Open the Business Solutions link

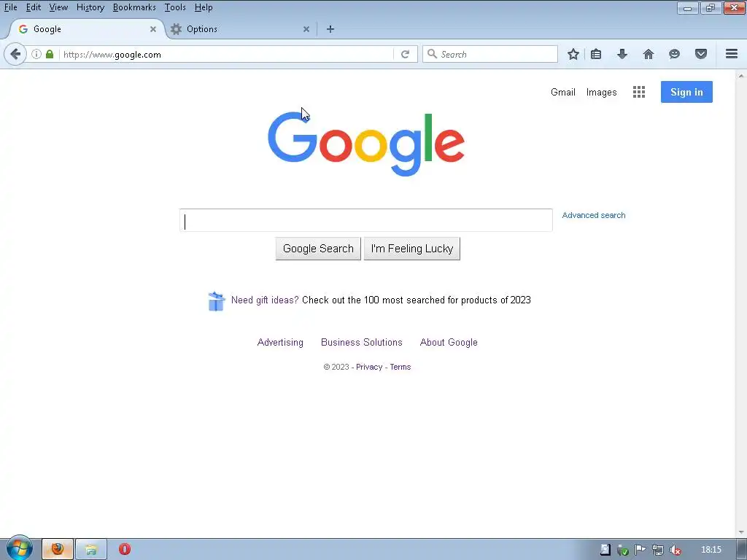coord(362,343)
